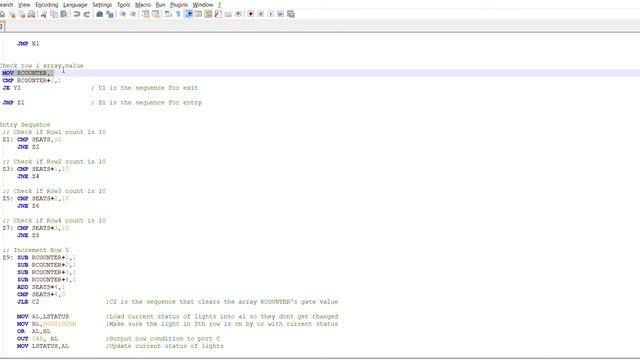Click the line 'Z9: SUB RCOUNTER+1,1'
The width and height of the screenshot is (640, 360).
(39, 258)
